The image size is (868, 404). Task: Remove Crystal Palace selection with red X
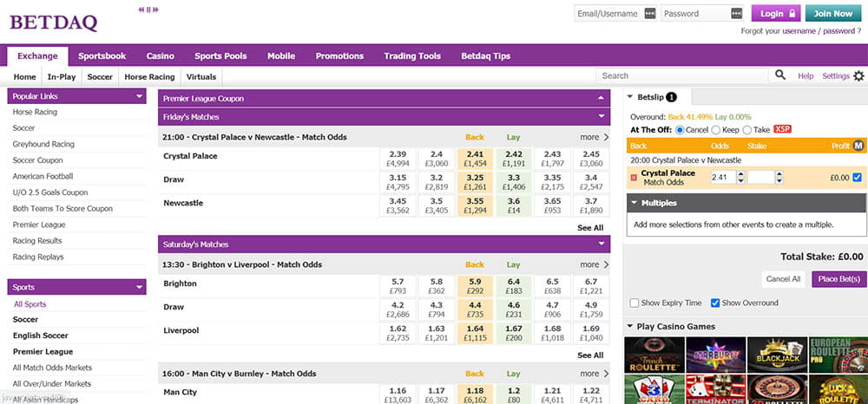click(x=634, y=178)
